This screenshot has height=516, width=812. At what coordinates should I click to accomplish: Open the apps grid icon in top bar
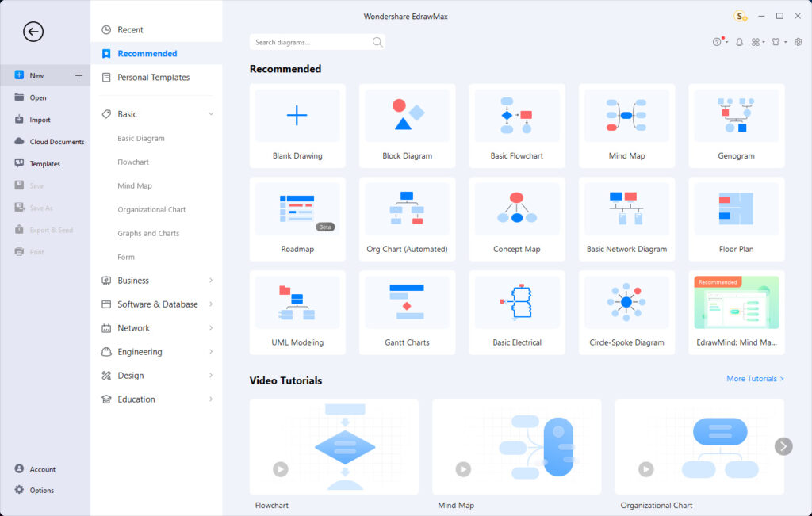756,42
